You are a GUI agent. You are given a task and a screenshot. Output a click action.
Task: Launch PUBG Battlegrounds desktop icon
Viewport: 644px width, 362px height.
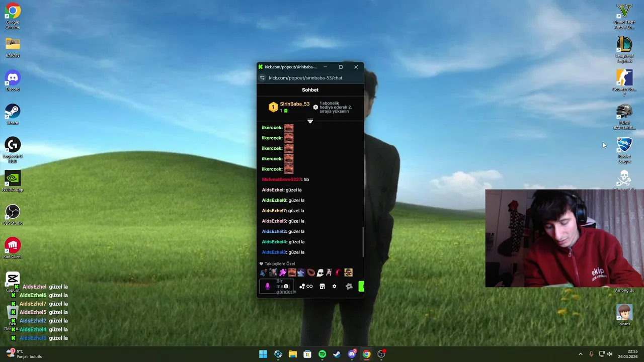pyautogui.click(x=624, y=117)
